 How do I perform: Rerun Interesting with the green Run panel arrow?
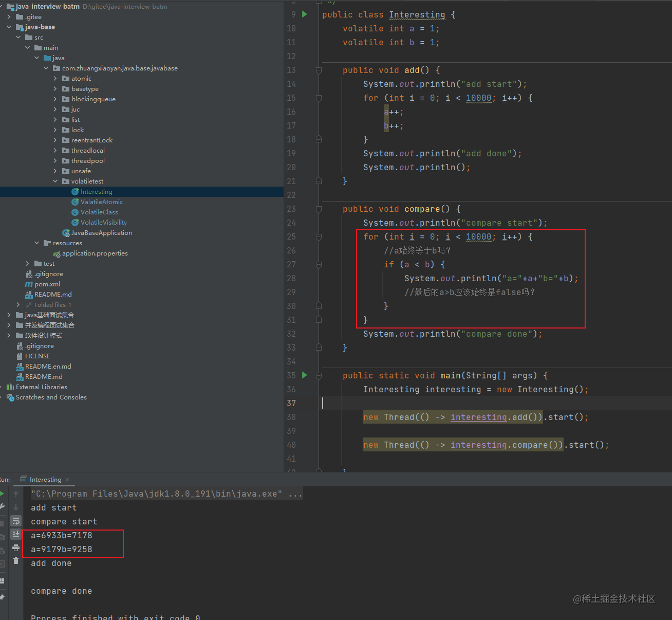coord(2,494)
